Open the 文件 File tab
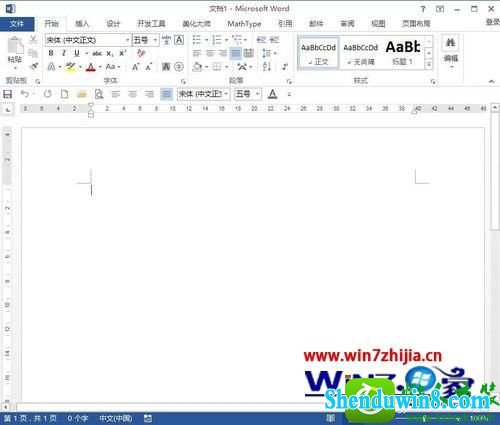 (x=17, y=24)
